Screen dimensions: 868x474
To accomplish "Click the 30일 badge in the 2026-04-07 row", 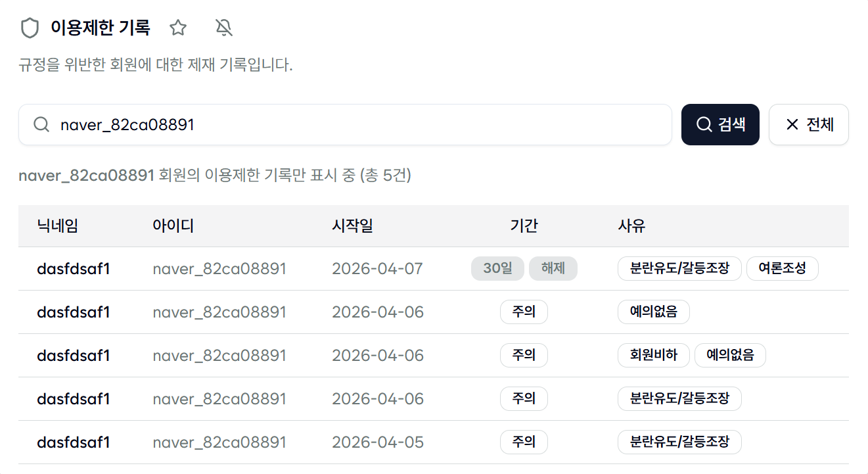I will [497, 268].
